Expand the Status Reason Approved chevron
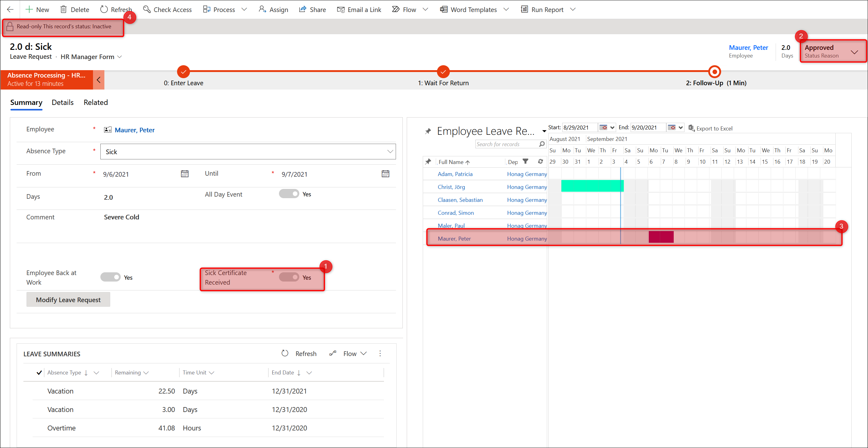868x448 pixels. coord(854,52)
